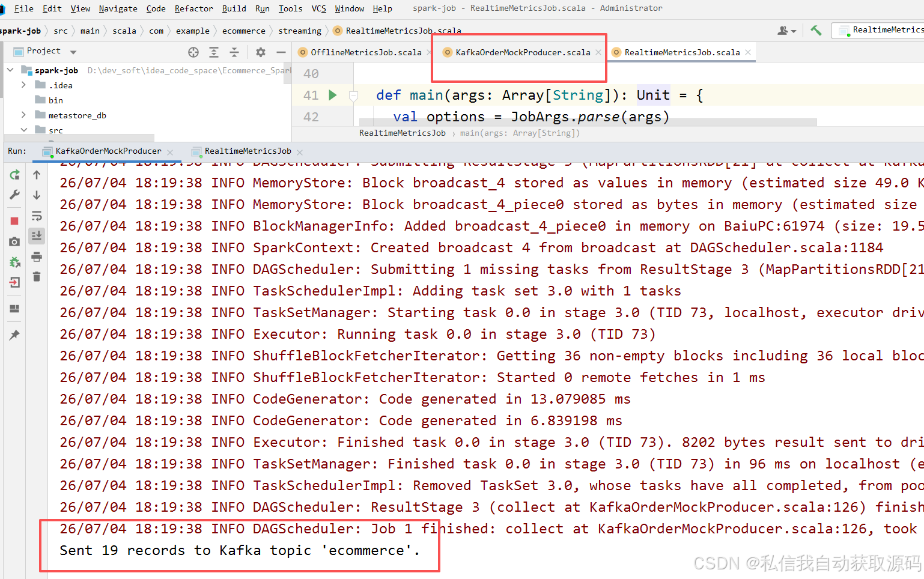924x579 pixels.
Task: Toggle code fold marker at line 41
Action: click(x=353, y=95)
